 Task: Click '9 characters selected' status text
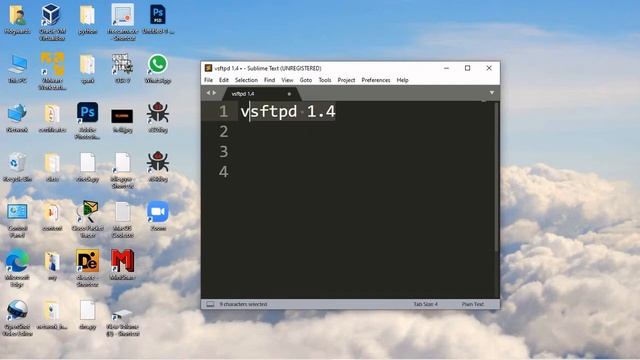(243, 304)
